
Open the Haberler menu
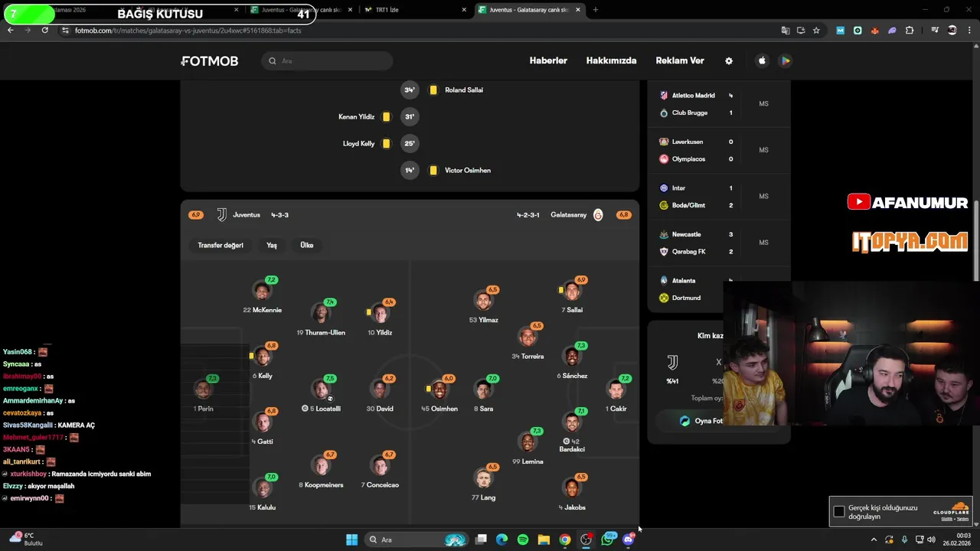[x=548, y=61]
